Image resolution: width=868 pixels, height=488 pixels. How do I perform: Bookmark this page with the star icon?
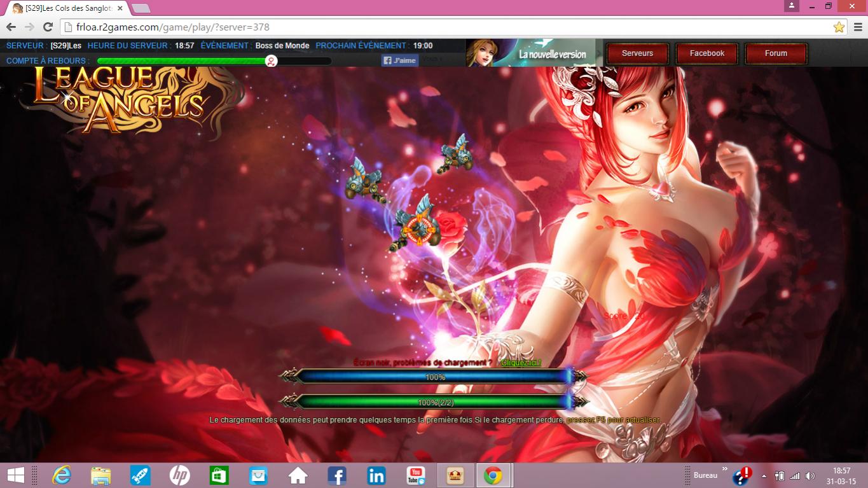839,27
